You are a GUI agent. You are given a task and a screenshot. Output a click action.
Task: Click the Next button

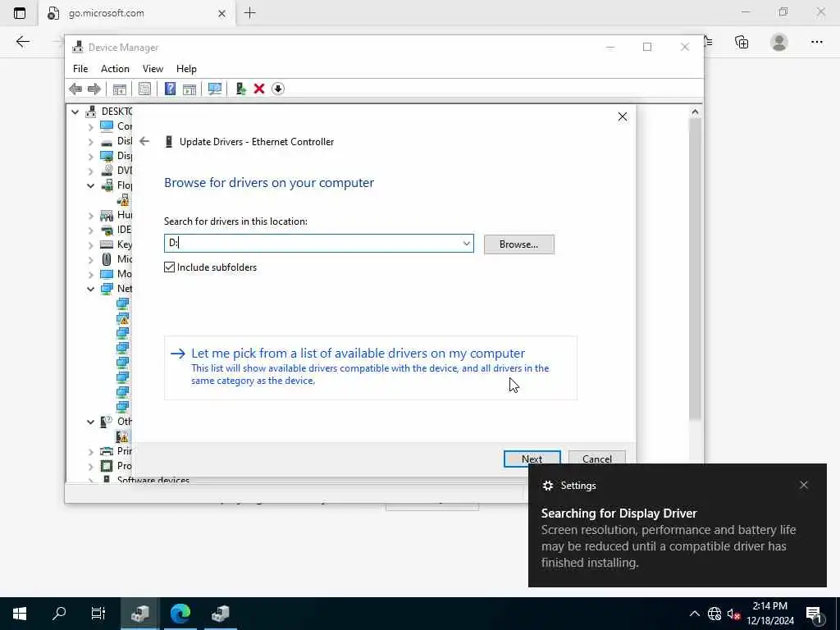point(532,459)
